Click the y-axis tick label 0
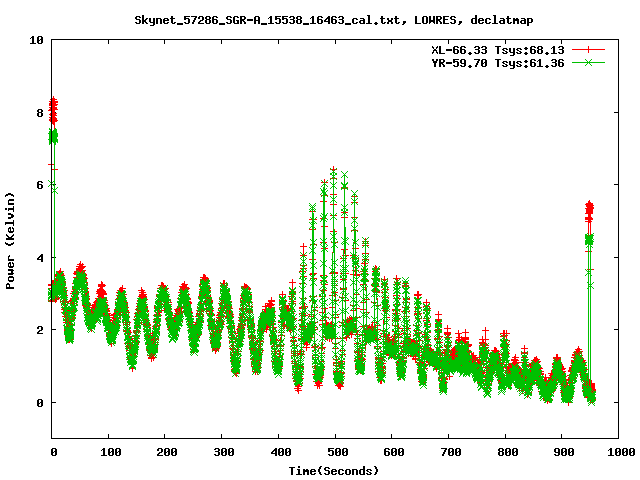Image resolution: width=640 pixels, height=480 pixels. [x=40, y=403]
